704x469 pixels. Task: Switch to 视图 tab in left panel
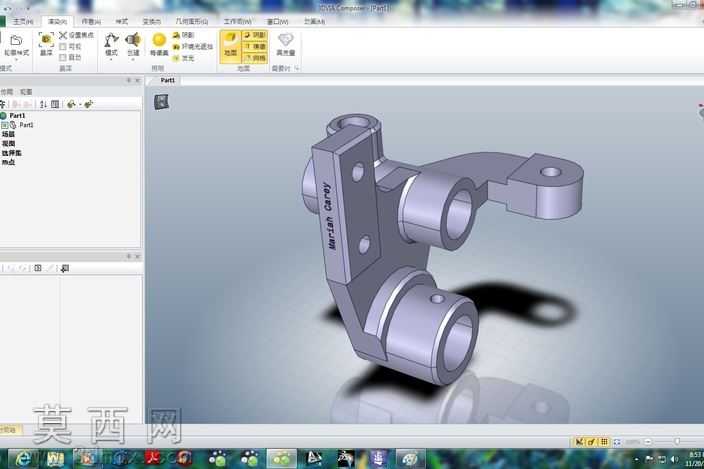click(26, 92)
